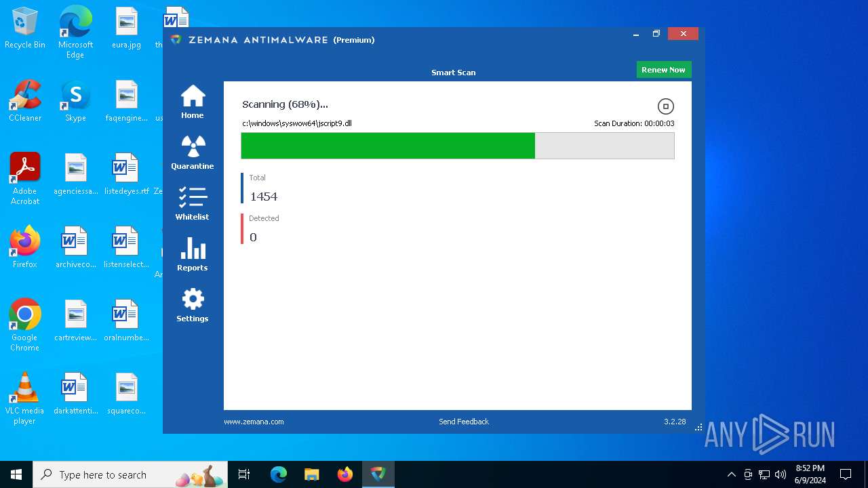Viewport: 868px width, 488px height.
Task: Open File Explorer from the taskbar
Action: pyautogui.click(x=312, y=474)
